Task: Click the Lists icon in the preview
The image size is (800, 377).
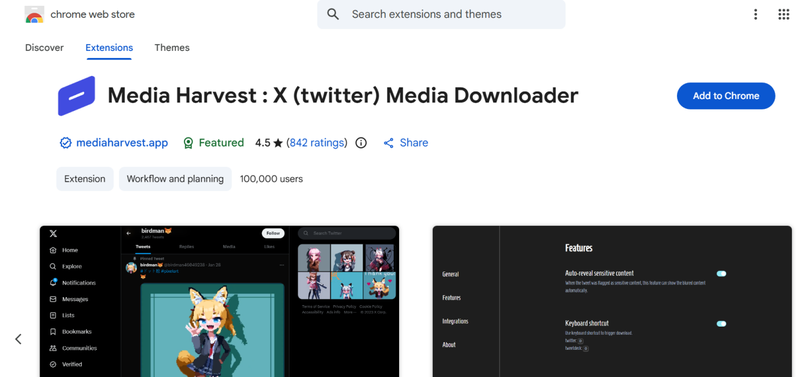Action: point(53,315)
